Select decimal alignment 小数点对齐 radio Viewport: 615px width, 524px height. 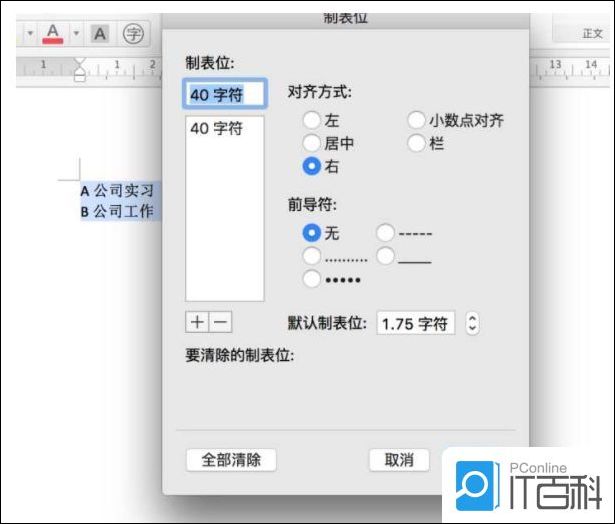pyautogui.click(x=416, y=120)
